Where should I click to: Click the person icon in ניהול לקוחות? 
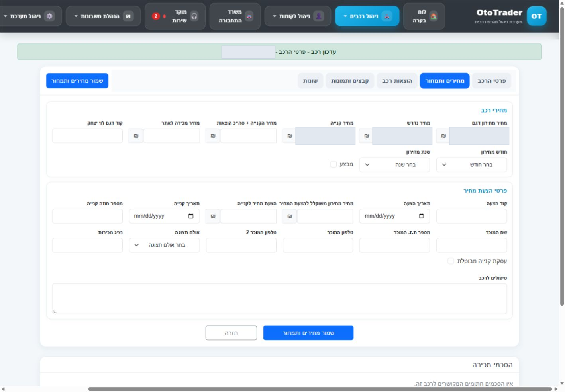[318, 16]
